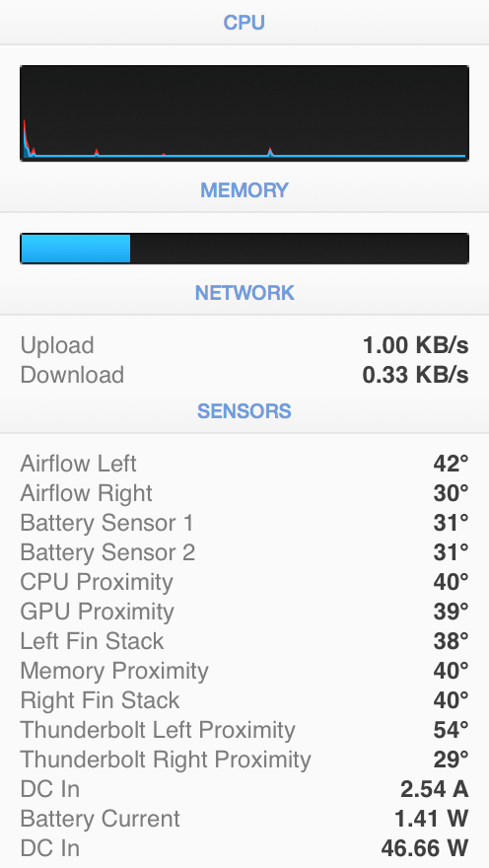The image size is (489, 868).
Task: Click the Airflow Right sensor row
Action: point(244,493)
